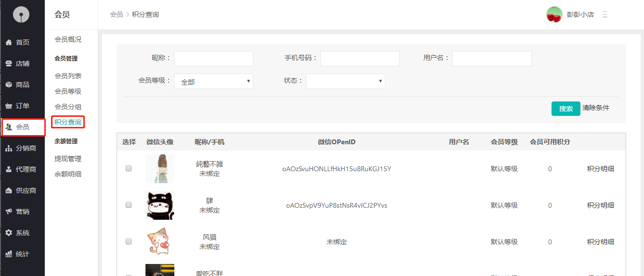Select the 商品 products cube icon

(9, 85)
